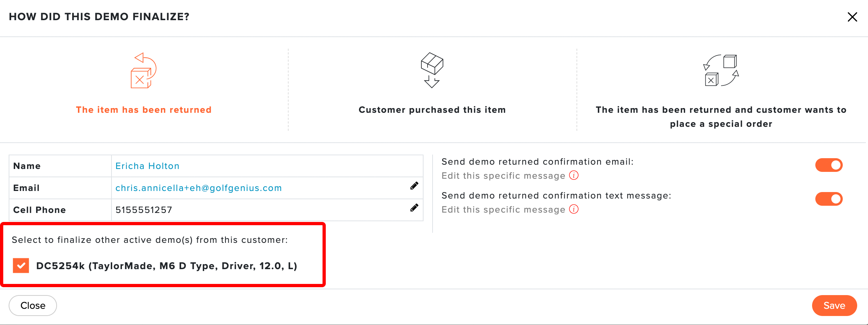Edit specific message for confirmation email
The image size is (868, 325).
503,176
